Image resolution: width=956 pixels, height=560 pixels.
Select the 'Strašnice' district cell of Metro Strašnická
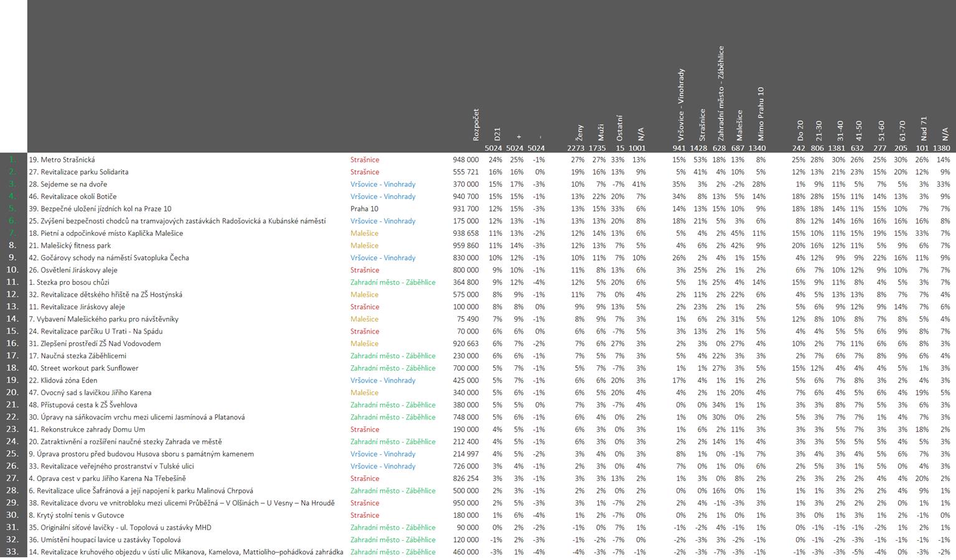[x=365, y=160]
